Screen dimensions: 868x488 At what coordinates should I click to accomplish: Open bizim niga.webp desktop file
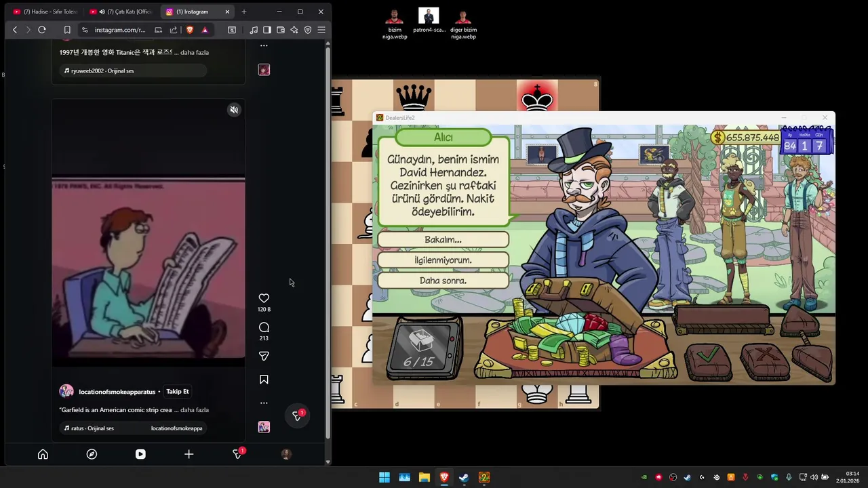[x=395, y=24]
